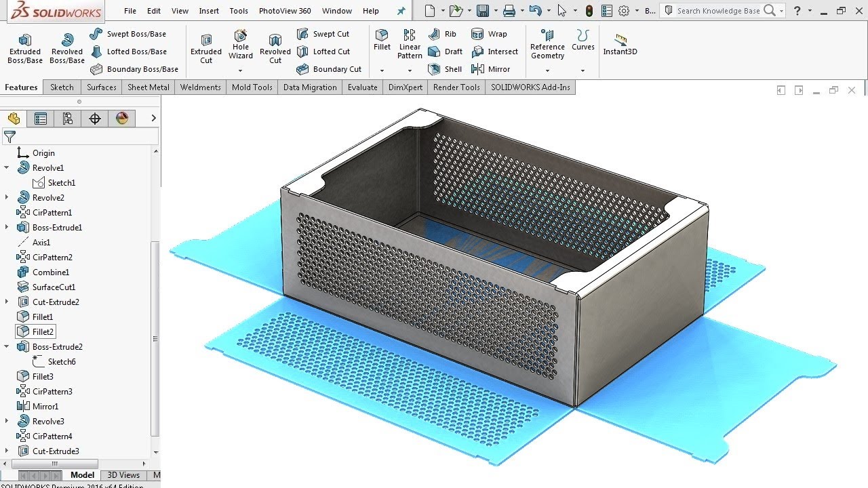This screenshot has width=868, height=488.
Task: Collapse the Boss-Extrude2 feature node
Action: pyautogui.click(x=7, y=346)
